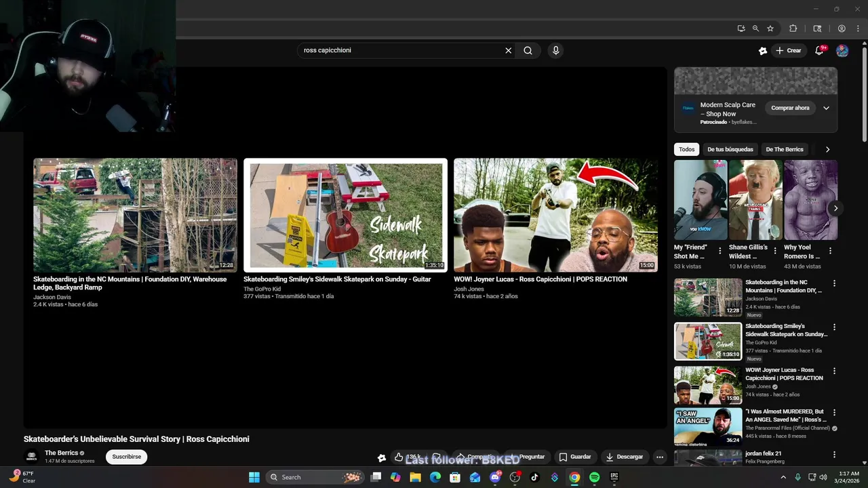Open options for NC Mountains sidebar video
This screenshot has width=868, height=488.
click(834, 283)
